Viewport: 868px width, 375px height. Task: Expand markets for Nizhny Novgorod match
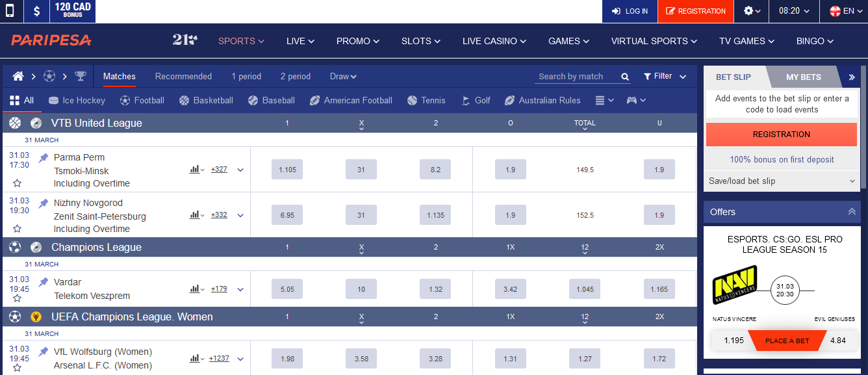pos(240,215)
